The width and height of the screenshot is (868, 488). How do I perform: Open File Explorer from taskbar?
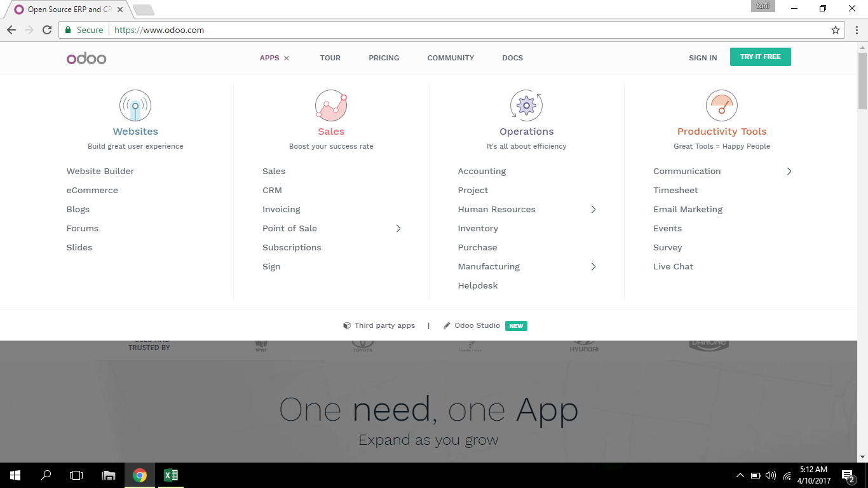[109, 475]
